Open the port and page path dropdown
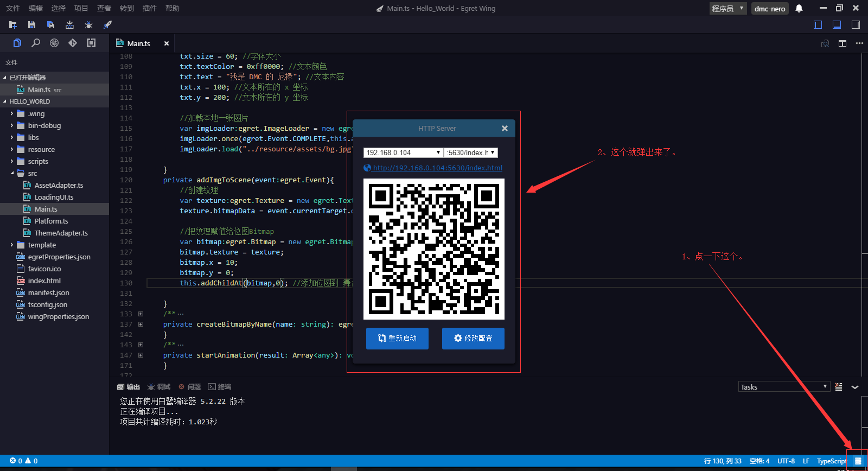 471,152
